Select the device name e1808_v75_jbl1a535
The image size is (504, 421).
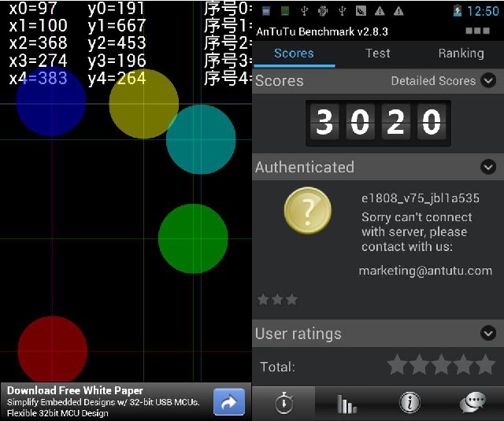click(421, 198)
